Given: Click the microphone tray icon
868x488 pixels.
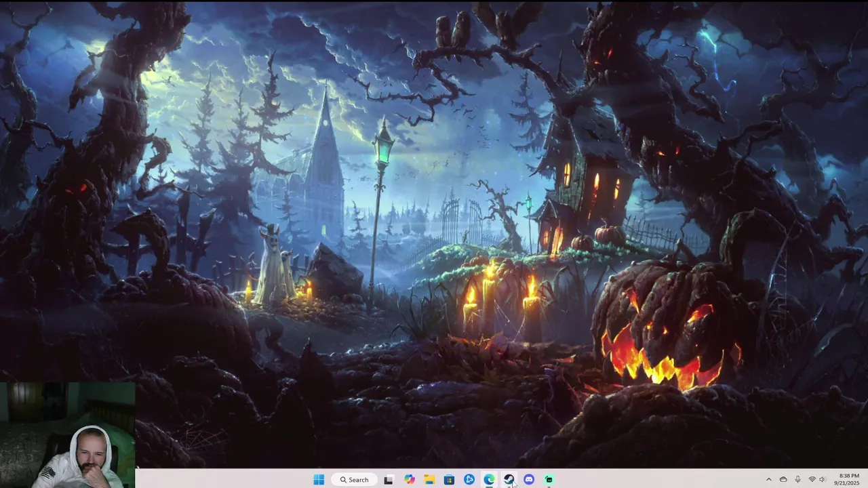Looking at the screenshot, I should click(797, 479).
